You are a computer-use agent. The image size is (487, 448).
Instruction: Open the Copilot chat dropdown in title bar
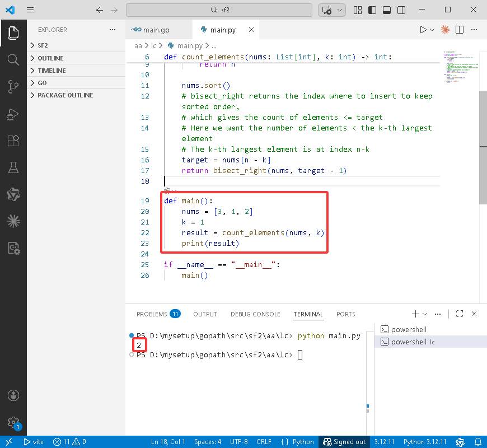tap(340, 10)
